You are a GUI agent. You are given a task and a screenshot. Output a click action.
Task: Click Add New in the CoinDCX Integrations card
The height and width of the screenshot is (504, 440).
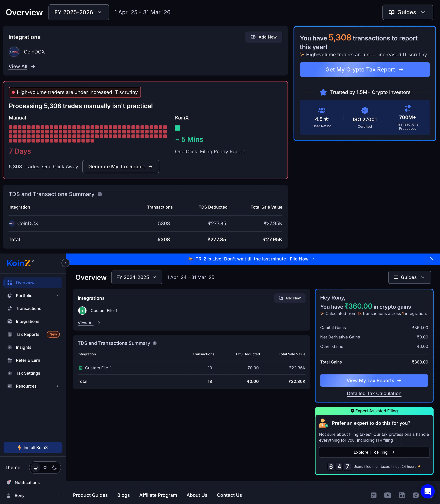pyautogui.click(x=264, y=37)
